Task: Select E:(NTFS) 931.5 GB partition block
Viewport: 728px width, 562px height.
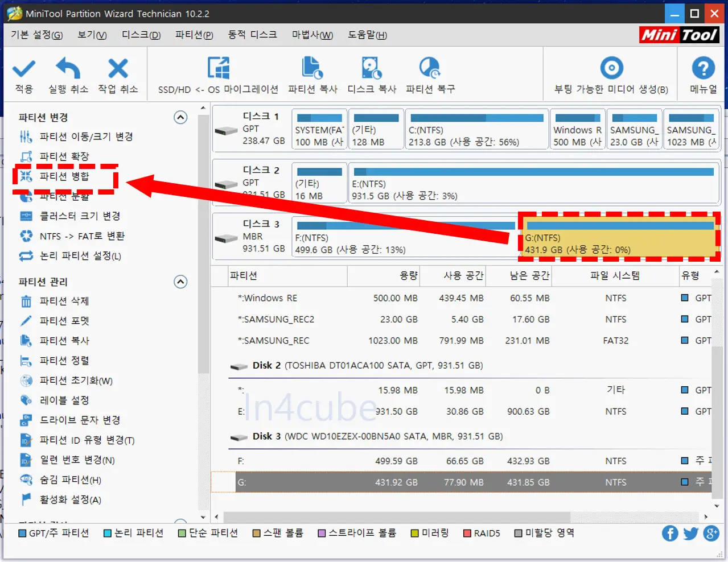Action: coord(533,183)
